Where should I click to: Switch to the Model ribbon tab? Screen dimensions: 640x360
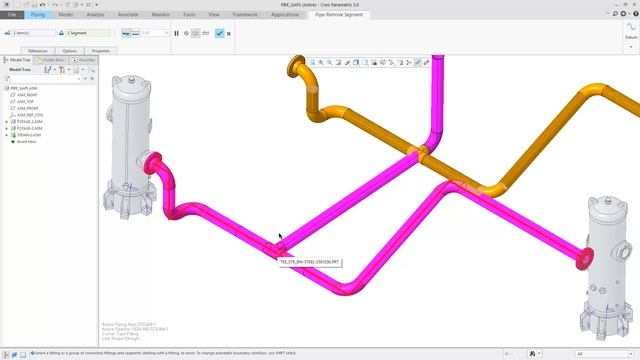(x=65, y=15)
